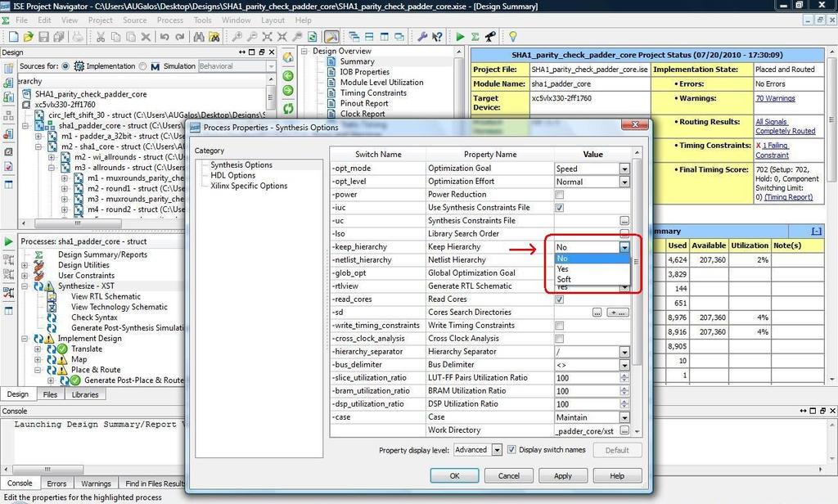The image size is (838, 504).
Task: Browse for Synthesis Constraints File
Action: 624,221
